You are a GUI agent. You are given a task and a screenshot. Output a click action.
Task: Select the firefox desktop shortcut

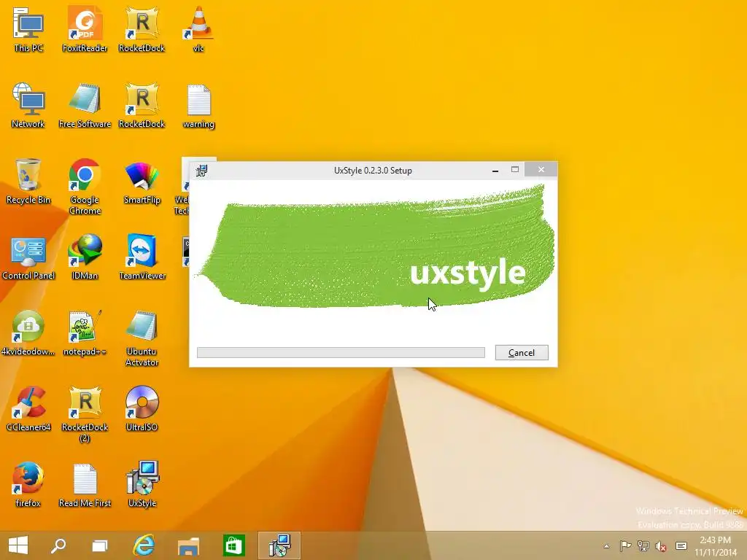point(28,484)
